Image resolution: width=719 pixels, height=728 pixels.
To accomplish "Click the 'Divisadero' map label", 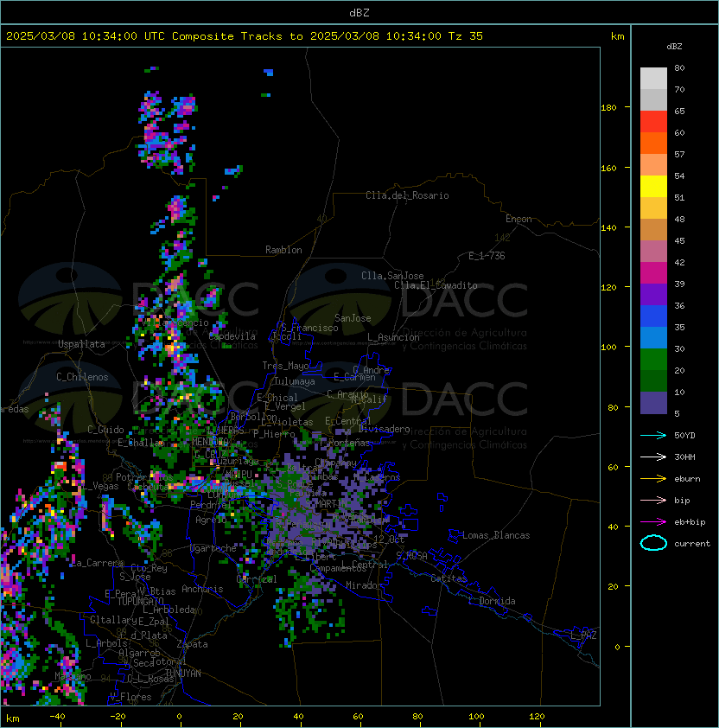I will (384, 429).
